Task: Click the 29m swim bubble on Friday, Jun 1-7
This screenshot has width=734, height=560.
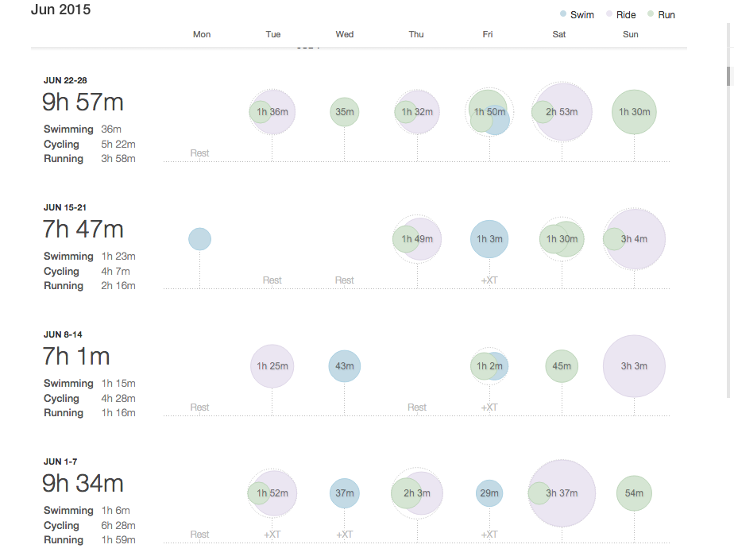Action: [x=489, y=493]
